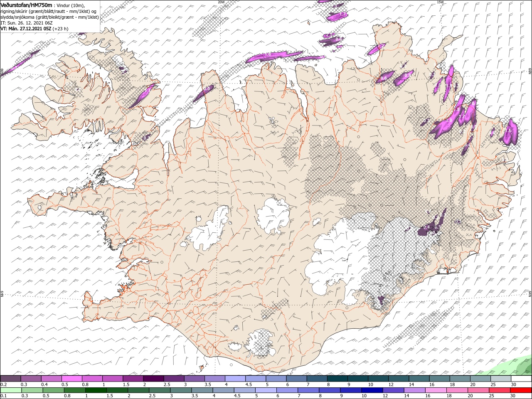
Task: Pick the darkest purple swatch at upper legend value 2
Action: click(x=153, y=379)
